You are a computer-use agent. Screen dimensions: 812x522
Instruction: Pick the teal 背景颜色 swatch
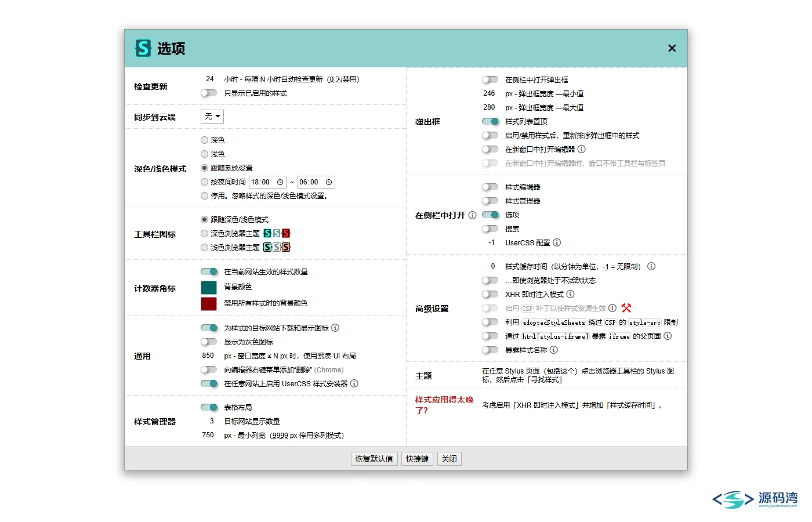point(209,287)
